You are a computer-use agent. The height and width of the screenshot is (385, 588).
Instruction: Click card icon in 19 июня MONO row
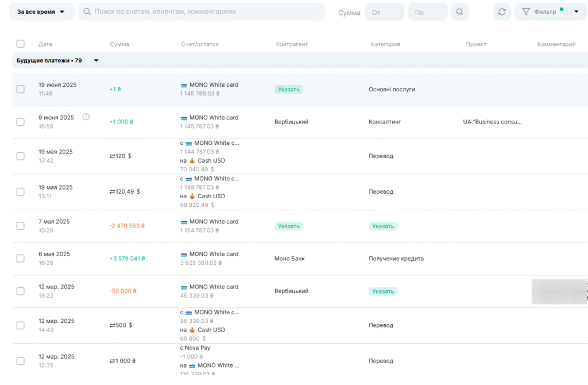point(184,85)
